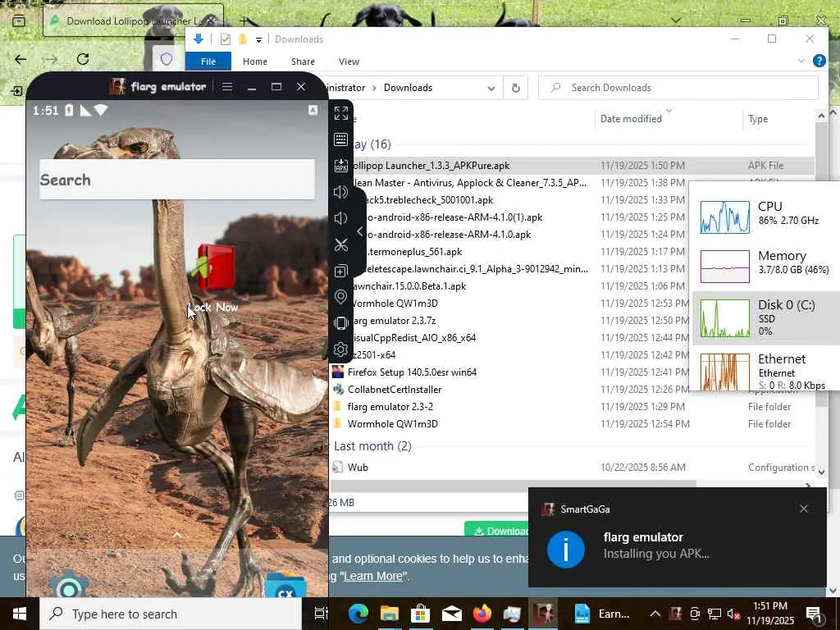840x630 pixels.
Task: Open Firefox from the taskbar
Action: (482, 614)
